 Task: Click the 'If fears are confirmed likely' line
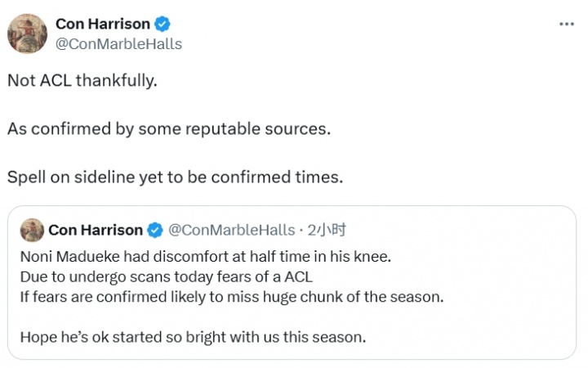click(231, 296)
